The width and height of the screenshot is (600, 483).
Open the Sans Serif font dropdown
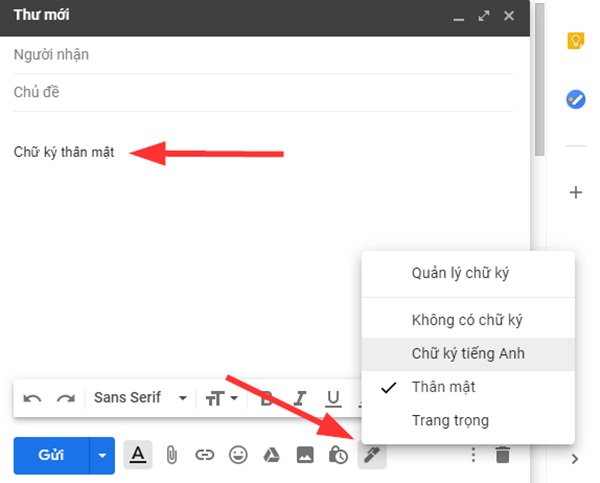coord(140,398)
